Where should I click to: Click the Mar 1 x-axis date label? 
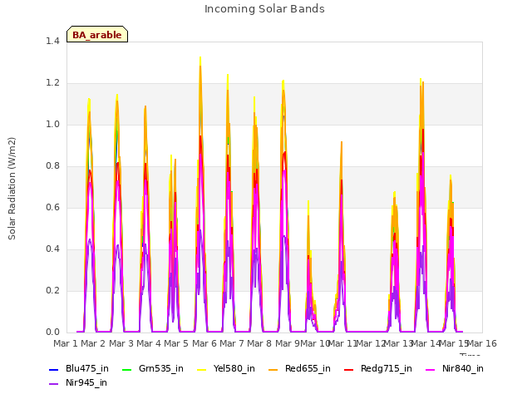click(66, 343)
